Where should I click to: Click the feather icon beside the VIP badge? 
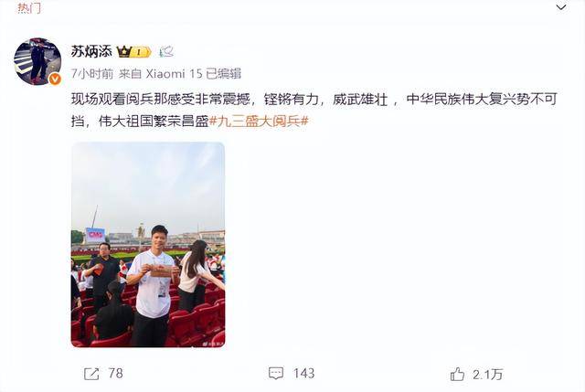point(166,51)
